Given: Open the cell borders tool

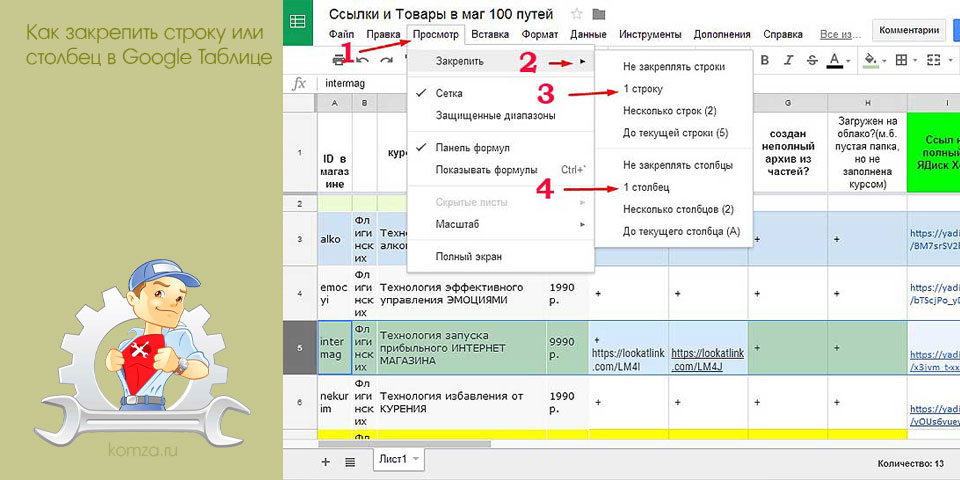Looking at the screenshot, I should (x=901, y=60).
